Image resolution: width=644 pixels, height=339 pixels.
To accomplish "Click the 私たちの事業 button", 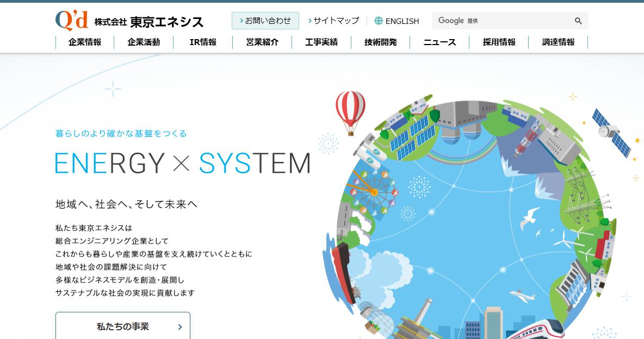I will (x=123, y=326).
